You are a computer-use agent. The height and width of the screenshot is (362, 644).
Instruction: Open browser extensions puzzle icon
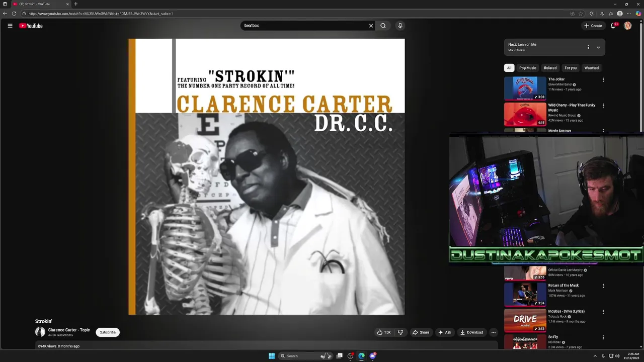592,14
